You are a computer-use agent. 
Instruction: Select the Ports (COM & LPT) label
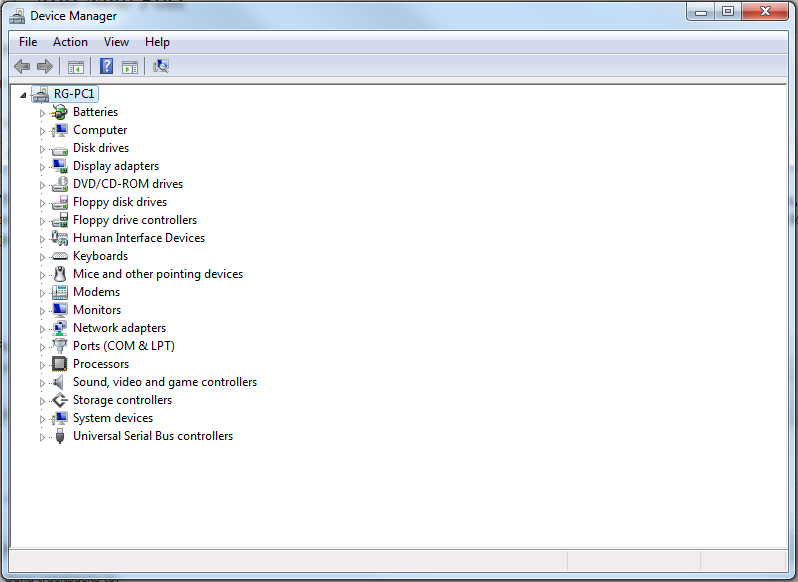coord(124,346)
